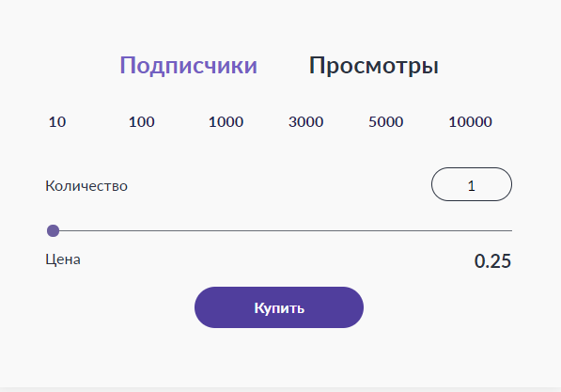Click the Купить button
Image resolution: width=561 pixels, height=392 pixels.
pyautogui.click(x=279, y=307)
